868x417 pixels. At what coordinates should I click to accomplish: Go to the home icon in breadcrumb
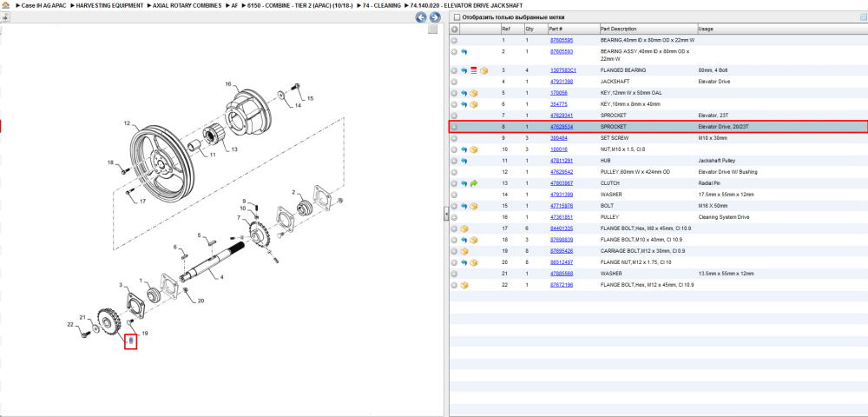(5, 5)
